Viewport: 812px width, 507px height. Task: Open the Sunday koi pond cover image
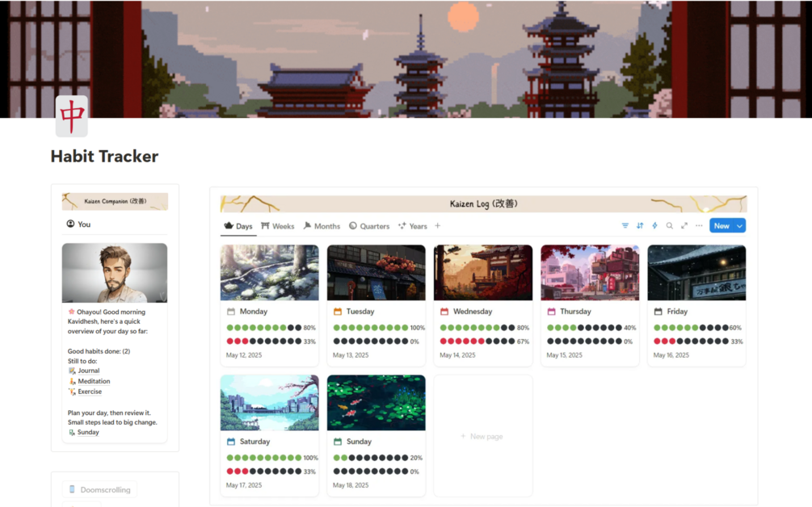(376, 403)
